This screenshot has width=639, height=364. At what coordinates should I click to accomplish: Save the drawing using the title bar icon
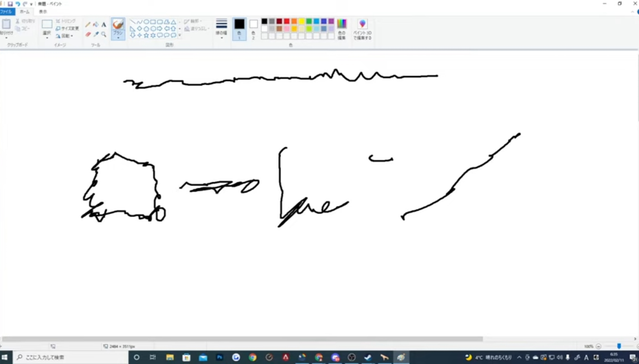(x=10, y=4)
